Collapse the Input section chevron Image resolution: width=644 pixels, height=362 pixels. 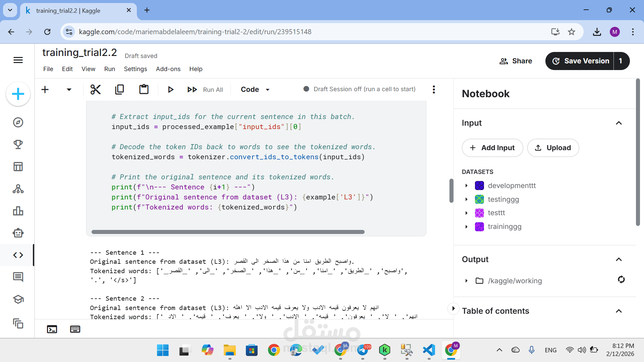coord(619,123)
